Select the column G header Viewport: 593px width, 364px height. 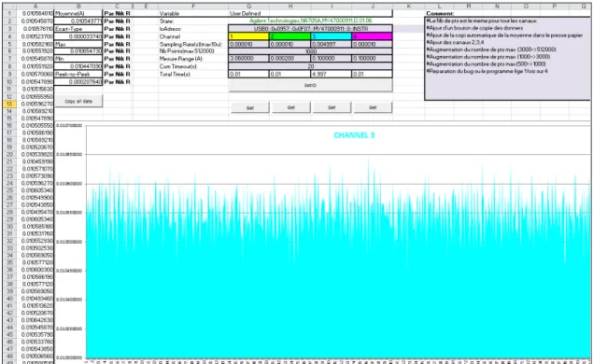click(248, 6)
